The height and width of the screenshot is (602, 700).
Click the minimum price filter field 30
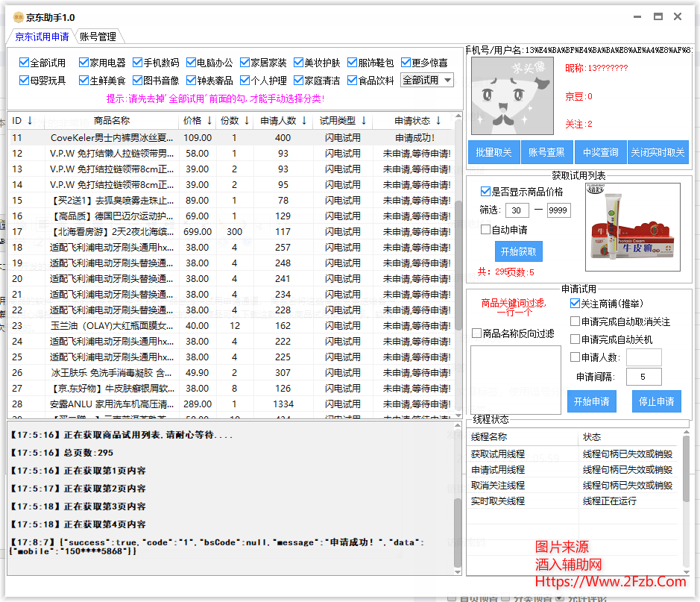pyautogui.click(x=517, y=210)
